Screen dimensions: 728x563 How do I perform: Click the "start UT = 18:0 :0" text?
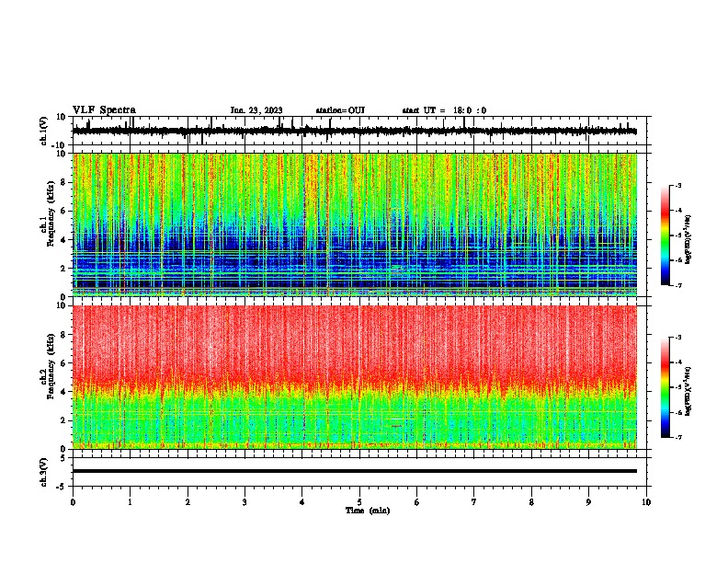coord(444,110)
